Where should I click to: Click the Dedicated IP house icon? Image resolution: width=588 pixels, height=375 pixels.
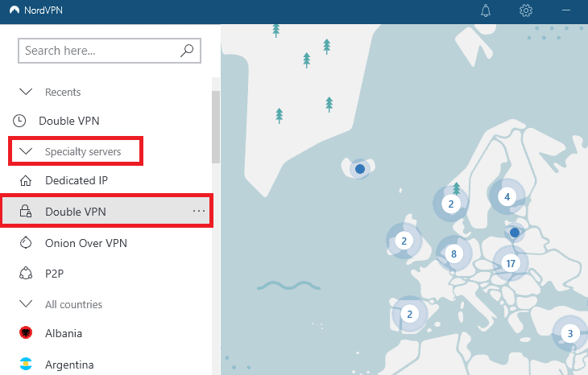[26, 180]
